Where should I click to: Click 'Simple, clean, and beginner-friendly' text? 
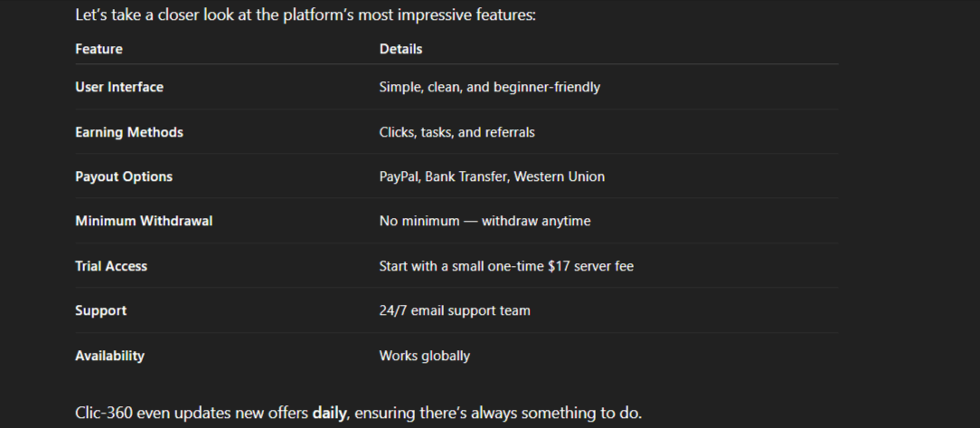pyautogui.click(x=489, y=88)
